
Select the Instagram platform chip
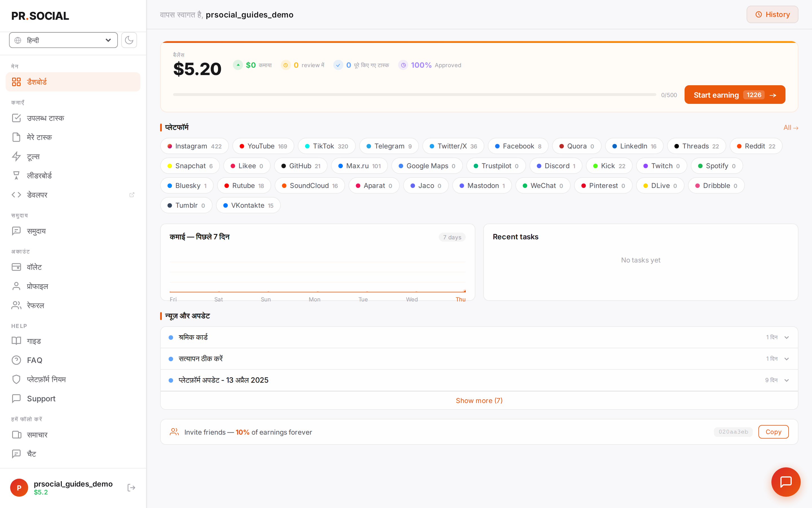[194, 146]
